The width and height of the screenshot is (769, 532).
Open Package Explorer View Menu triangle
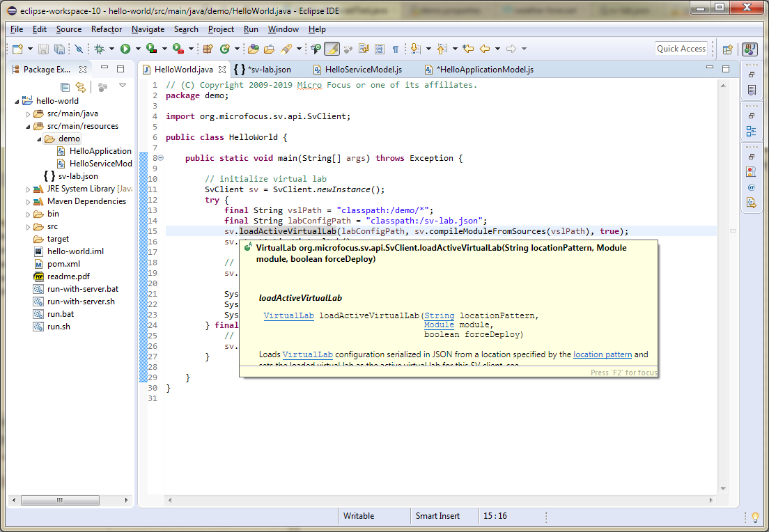123,86
